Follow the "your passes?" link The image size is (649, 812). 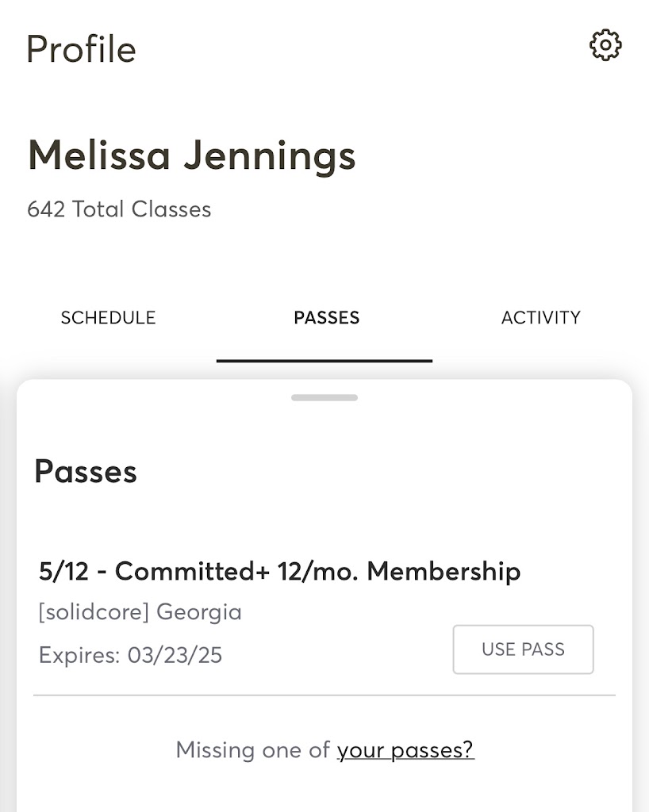(x=405, y=749)
